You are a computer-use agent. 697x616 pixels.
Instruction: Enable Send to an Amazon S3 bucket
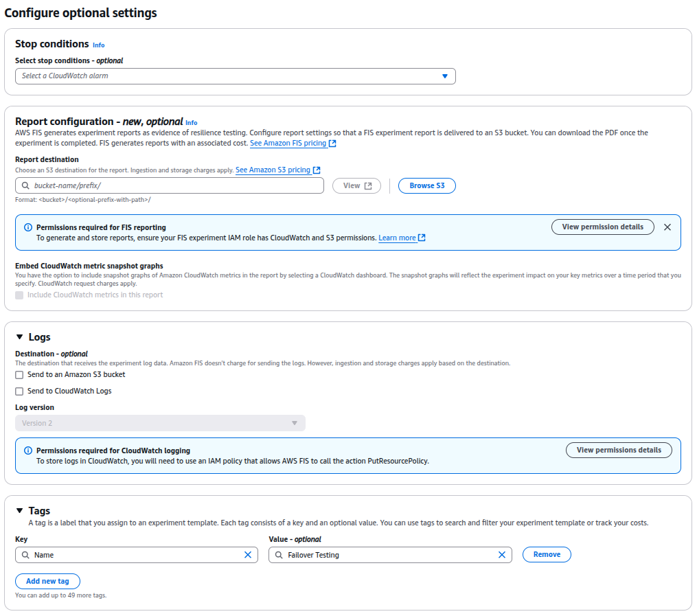[19, 375]
